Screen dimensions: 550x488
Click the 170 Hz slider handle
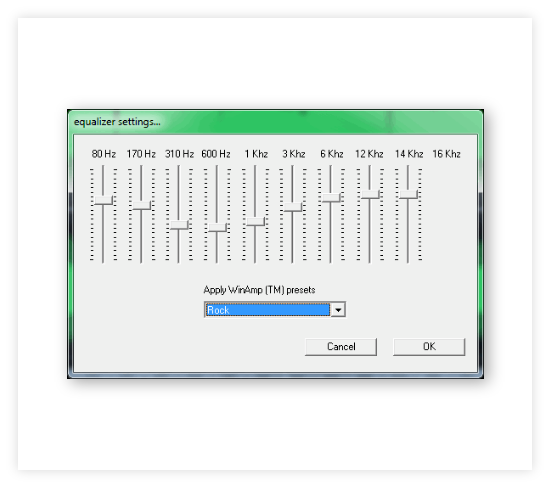pos(141,206)
